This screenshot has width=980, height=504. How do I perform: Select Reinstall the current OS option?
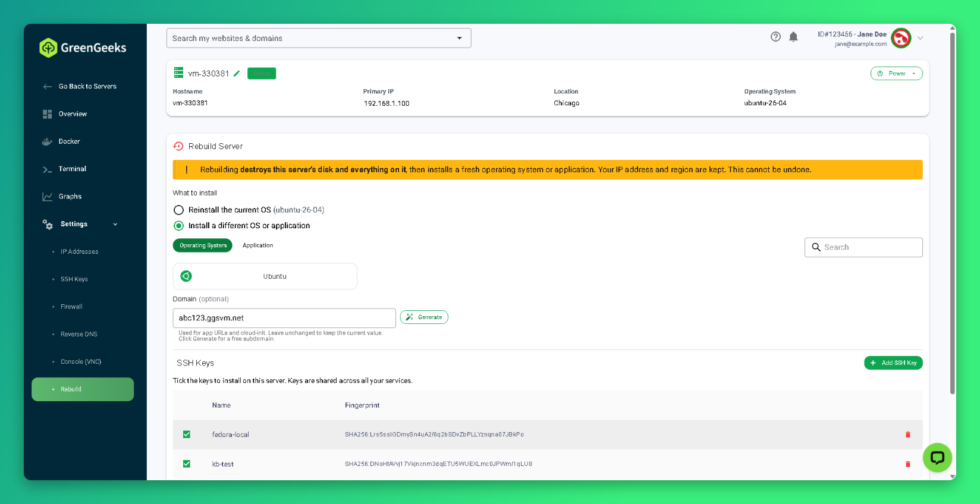(178, 210)
